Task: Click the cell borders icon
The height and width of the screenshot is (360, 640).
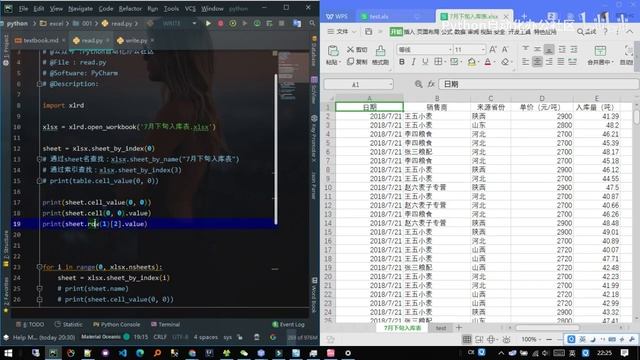Action: coord(438,62)
